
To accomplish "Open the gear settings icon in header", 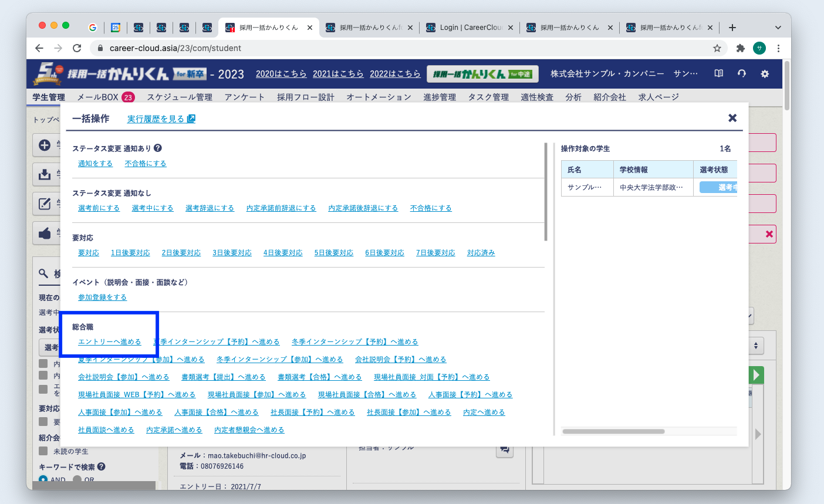I will tap(765, 74).
